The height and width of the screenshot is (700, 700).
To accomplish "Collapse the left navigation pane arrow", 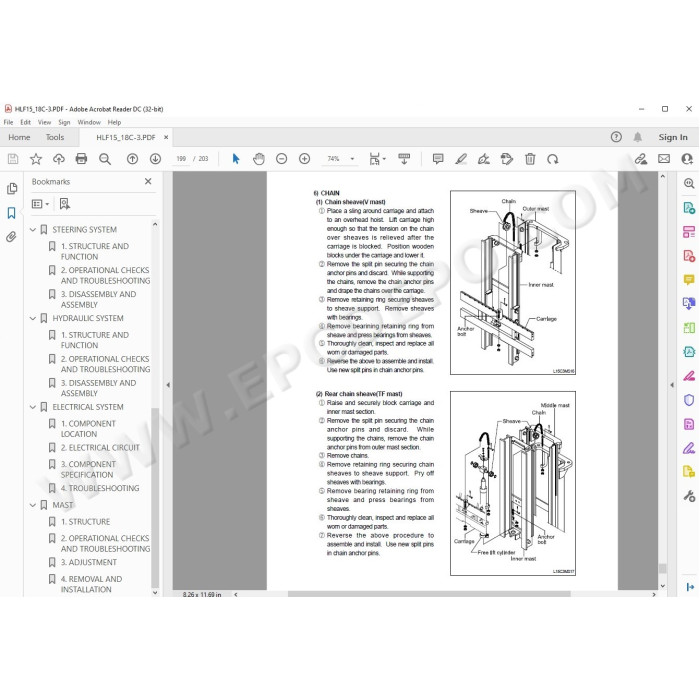I will point(168,385).
